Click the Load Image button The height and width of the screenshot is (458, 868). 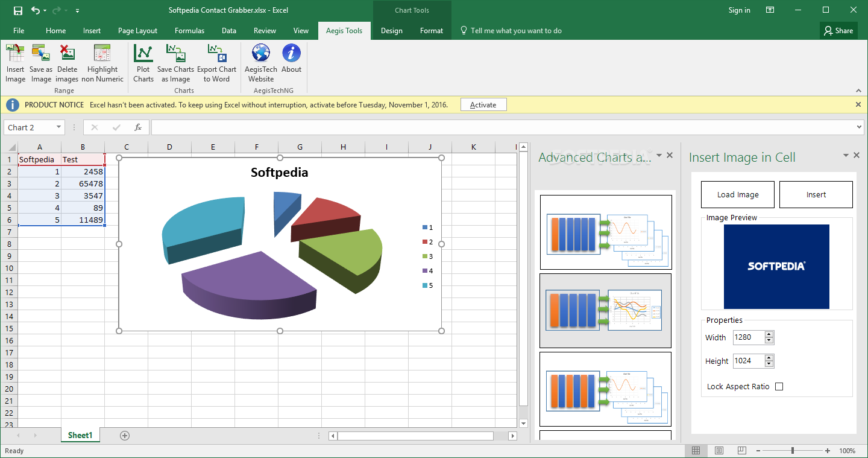click(738, 194)
